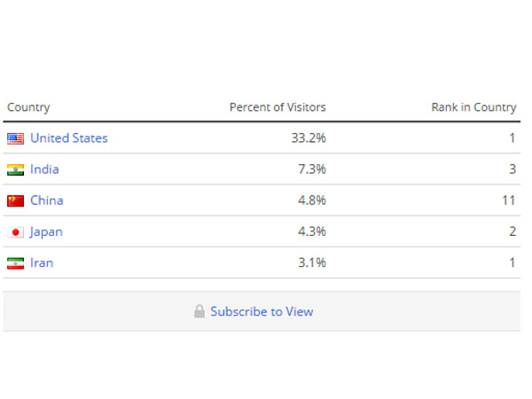
Task: Select the 33.2% visitors value
Action: tap(309, 138)
